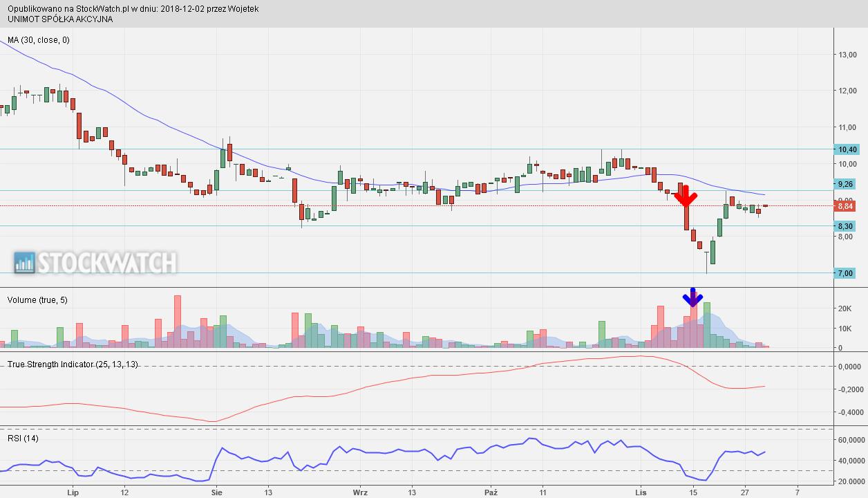This screenshot has height=498, width=868.
Task: Click the UNIMOT SPÓŁKA AKCYJNA title
Action: 60,19
